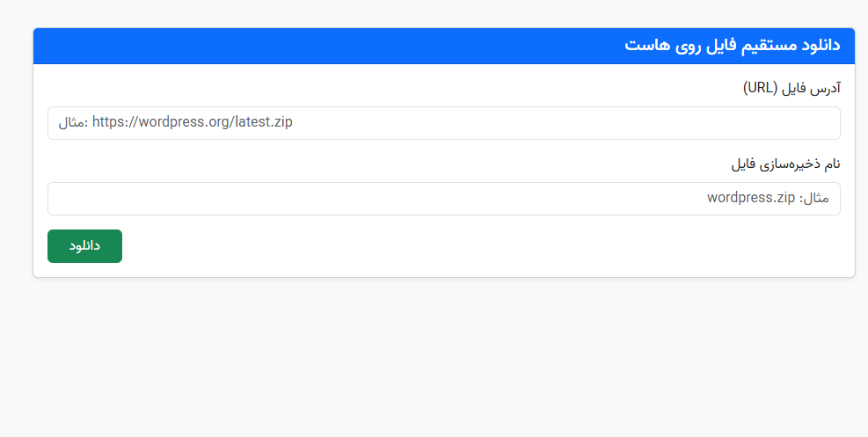Click the gray page background below the card

pos(440,361)
